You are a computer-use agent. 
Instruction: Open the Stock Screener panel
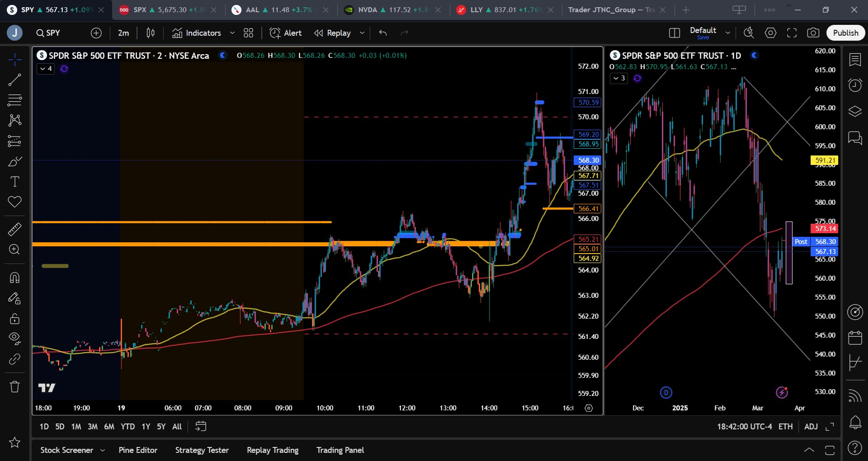click(x=67, y=450)
